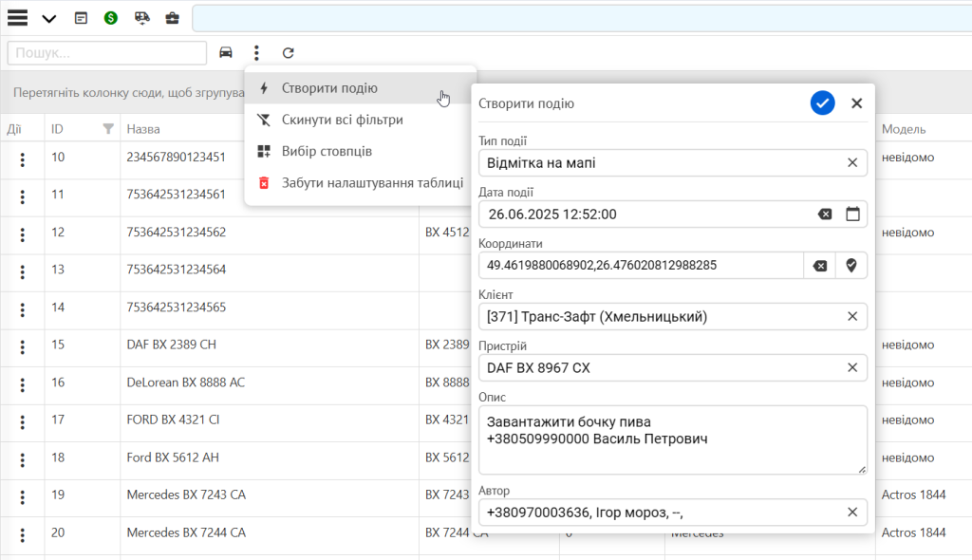Open the document list icon in top bar
The height and width of the screenshot is (560, 972).
point(81,18)
